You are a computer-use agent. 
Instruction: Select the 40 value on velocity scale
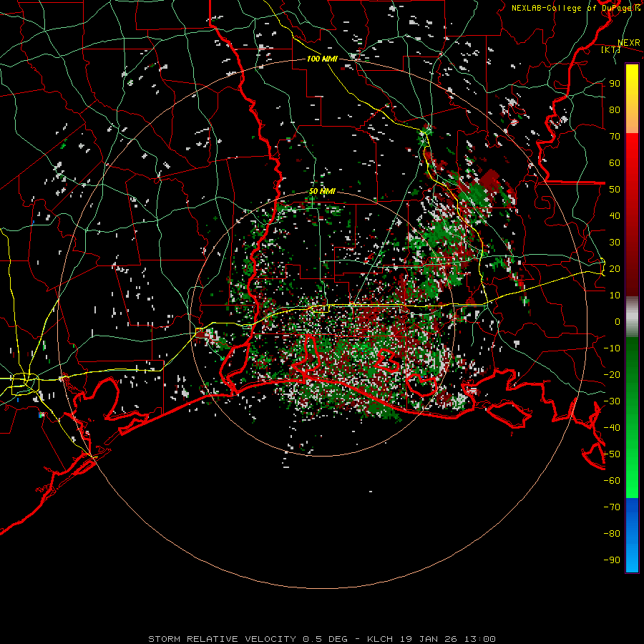click(x=615, y=216)
